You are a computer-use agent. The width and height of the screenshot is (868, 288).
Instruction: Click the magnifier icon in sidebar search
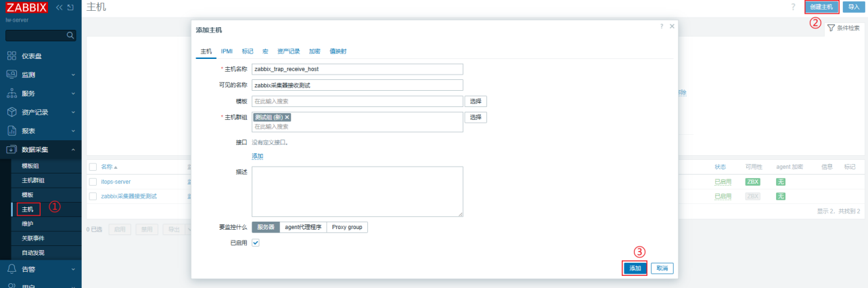click(70, 35)
